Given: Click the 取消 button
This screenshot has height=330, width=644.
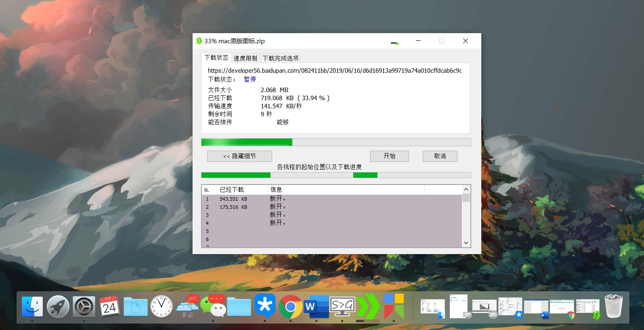Looking at the screenshot, I should pos(440,156).
